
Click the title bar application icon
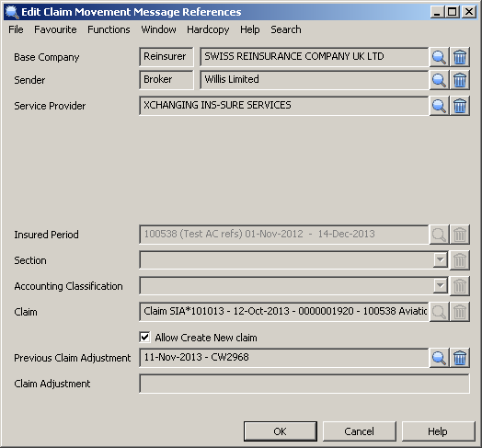pyautogui.click(x=12, y=12)
